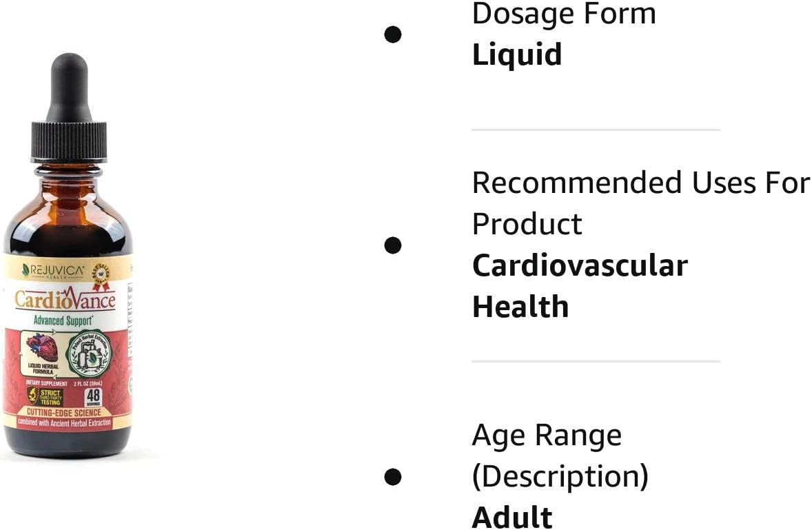812x530 pixels.
Task: Click the Dosage Form label
Action: point(564,14)
